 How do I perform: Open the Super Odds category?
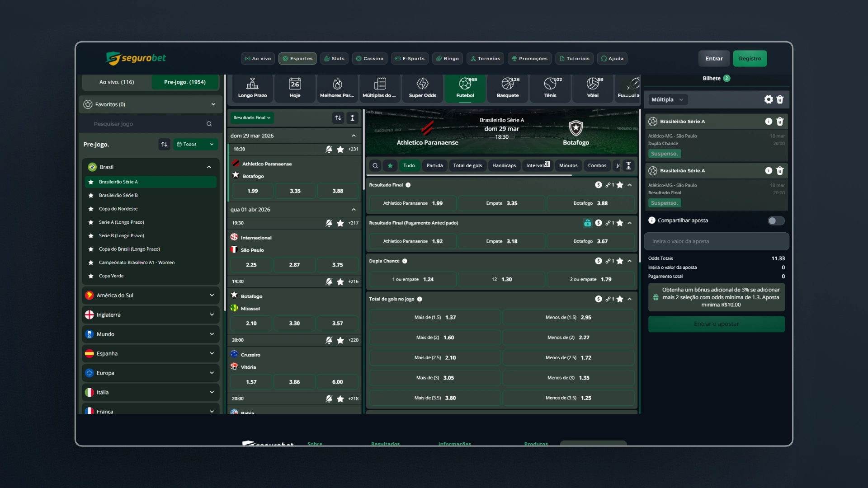(422, 88)
